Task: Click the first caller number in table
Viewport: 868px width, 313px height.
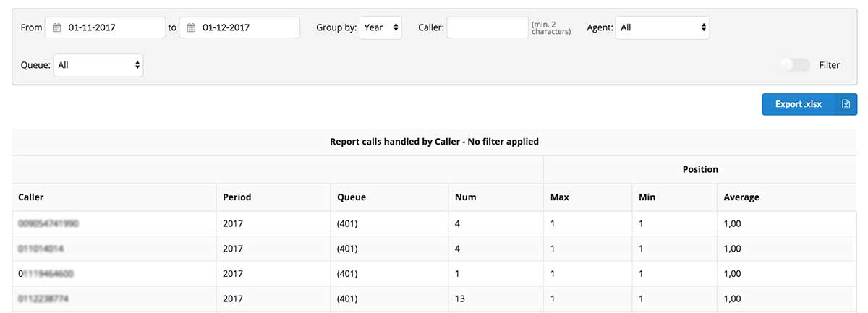Action: click(49, 224)
